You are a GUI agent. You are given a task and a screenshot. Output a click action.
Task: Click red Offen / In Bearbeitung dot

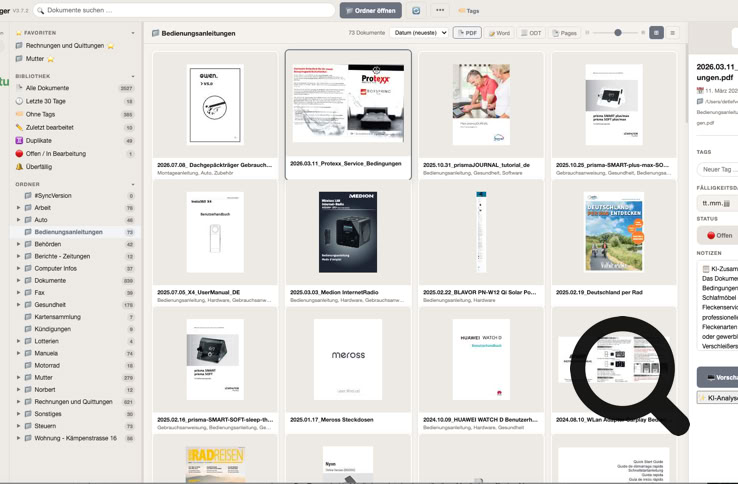[19, 153]
